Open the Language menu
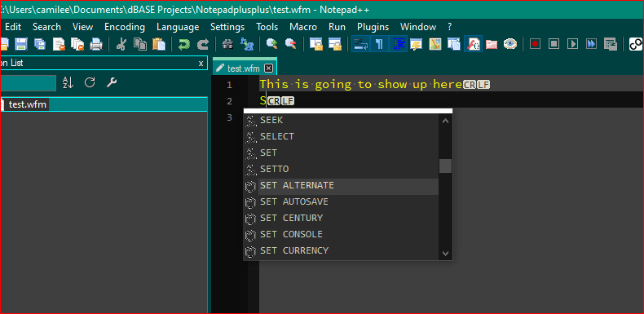 (x=178, y=27)
